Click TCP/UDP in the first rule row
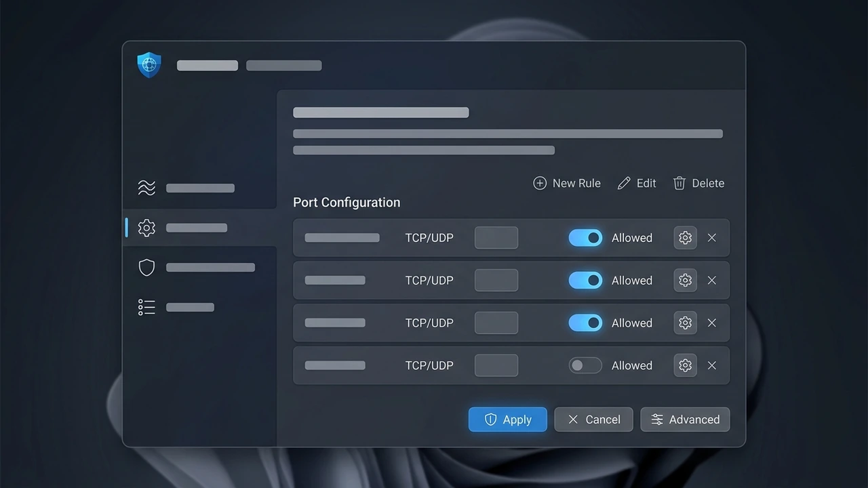The height and width of the screenshot is (488, 868). (x=429, y=238)
